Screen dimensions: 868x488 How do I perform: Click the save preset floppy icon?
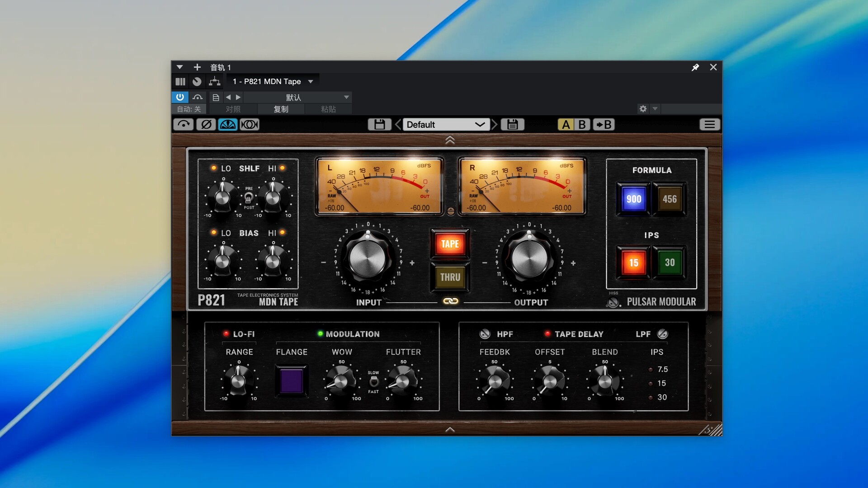coord(379,124)
